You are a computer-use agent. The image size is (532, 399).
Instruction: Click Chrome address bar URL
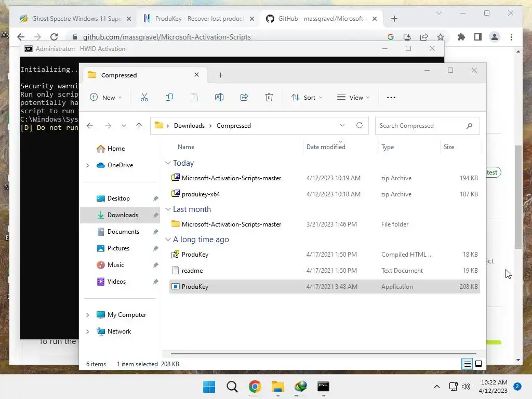[167, 37]
